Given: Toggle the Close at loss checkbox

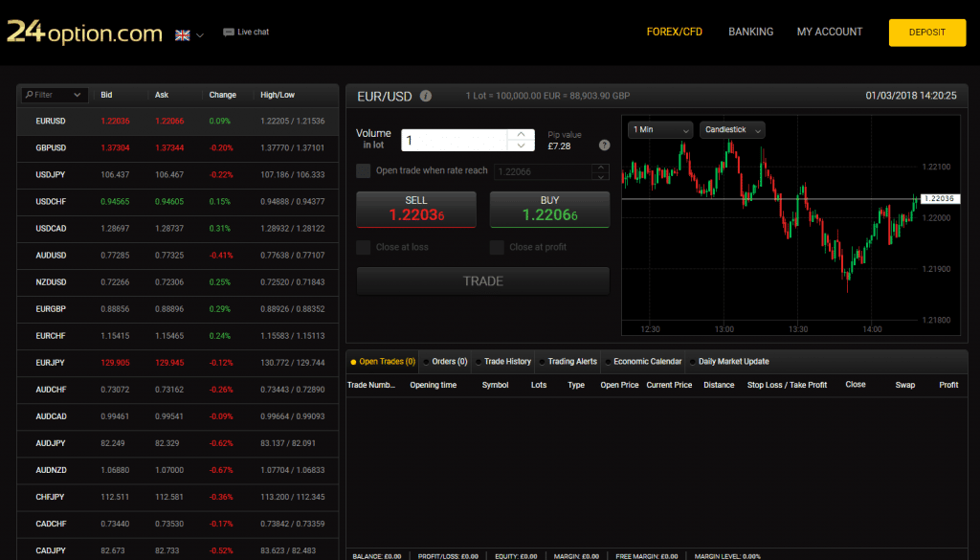Looking at the screenshot, I should 363,248.
